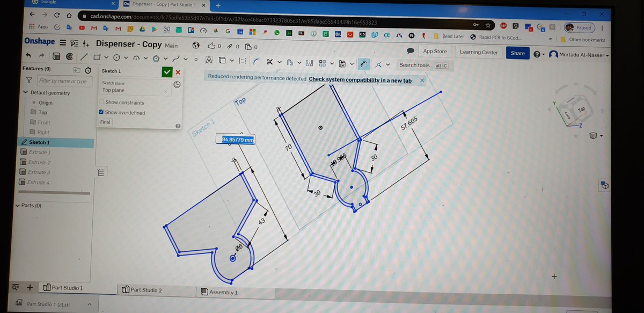Click the clock icon in Sketch 1 dialog
The height and width of the screenshot is (313, 644).
click(177, 85)
